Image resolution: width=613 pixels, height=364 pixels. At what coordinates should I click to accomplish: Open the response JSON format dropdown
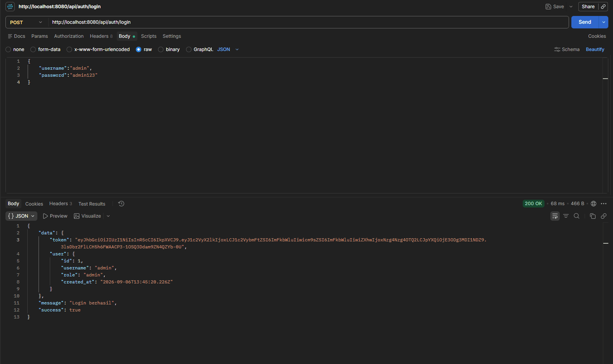click(21, 216)
